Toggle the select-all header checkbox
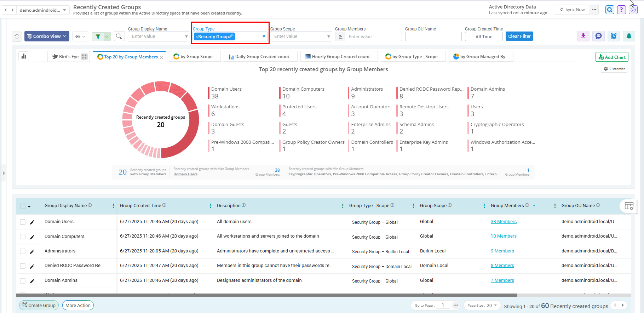 pyautogui.click(x=23, y=206)
